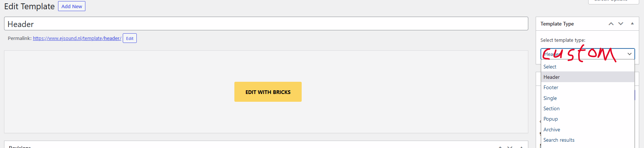Select Search results template type
This screenshot has width=644, height=148.
click(559, 140)
